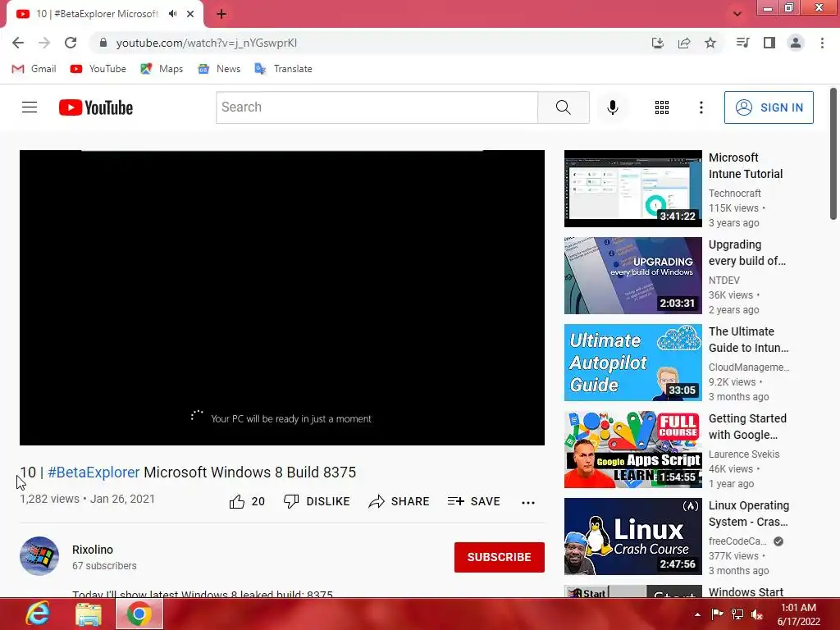Open the Chrome three-dot menu
The width and height of the screenshot is (840, 630).
pos(822,43)
